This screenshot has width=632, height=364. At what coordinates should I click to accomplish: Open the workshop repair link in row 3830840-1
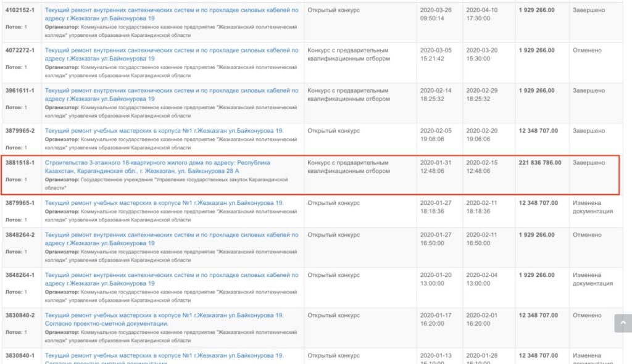pos(164,359)
